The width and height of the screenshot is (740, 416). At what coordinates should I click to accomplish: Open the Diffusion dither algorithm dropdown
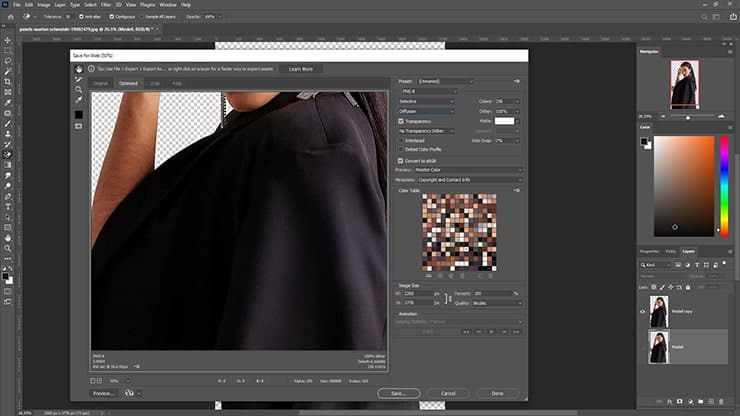[x=426, y=110]
